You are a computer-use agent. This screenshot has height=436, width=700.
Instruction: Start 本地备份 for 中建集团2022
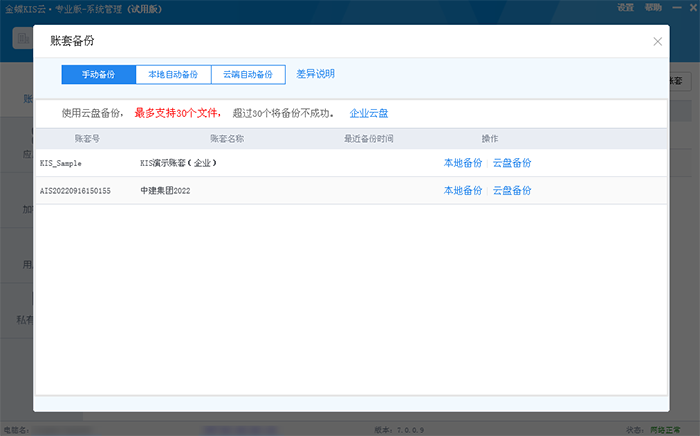point(463,190)
